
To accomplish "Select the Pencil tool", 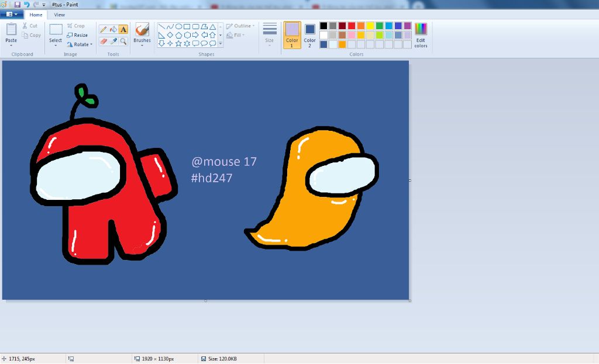I will click(103, 29).
